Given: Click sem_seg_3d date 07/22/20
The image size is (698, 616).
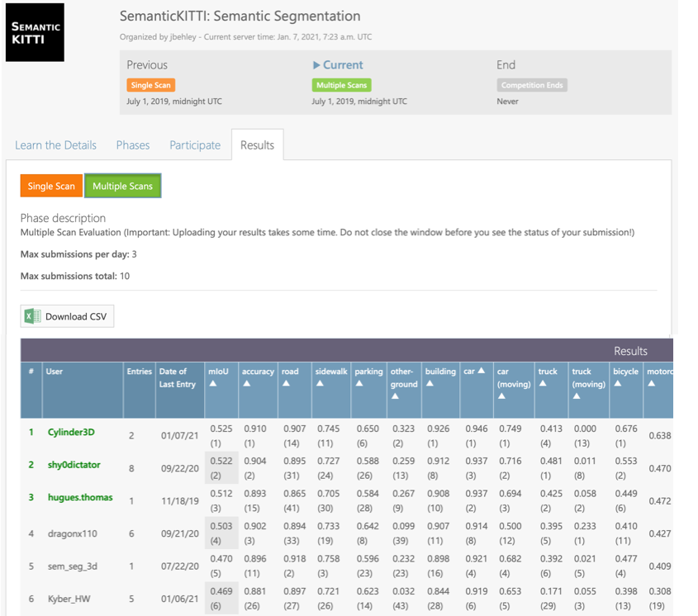Looking at the screenshot, I should [180, 566].
